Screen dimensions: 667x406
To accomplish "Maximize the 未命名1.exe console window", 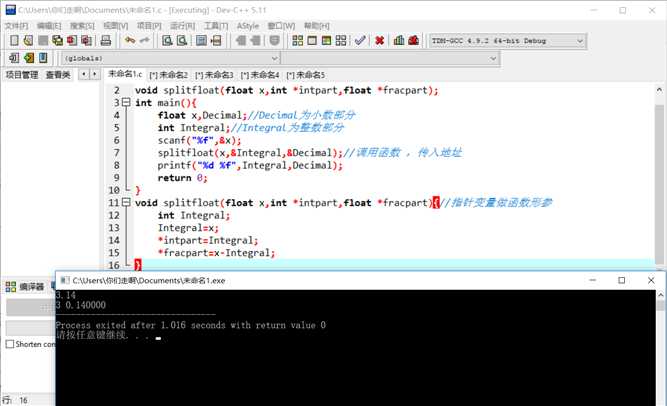I will [621, 280].
